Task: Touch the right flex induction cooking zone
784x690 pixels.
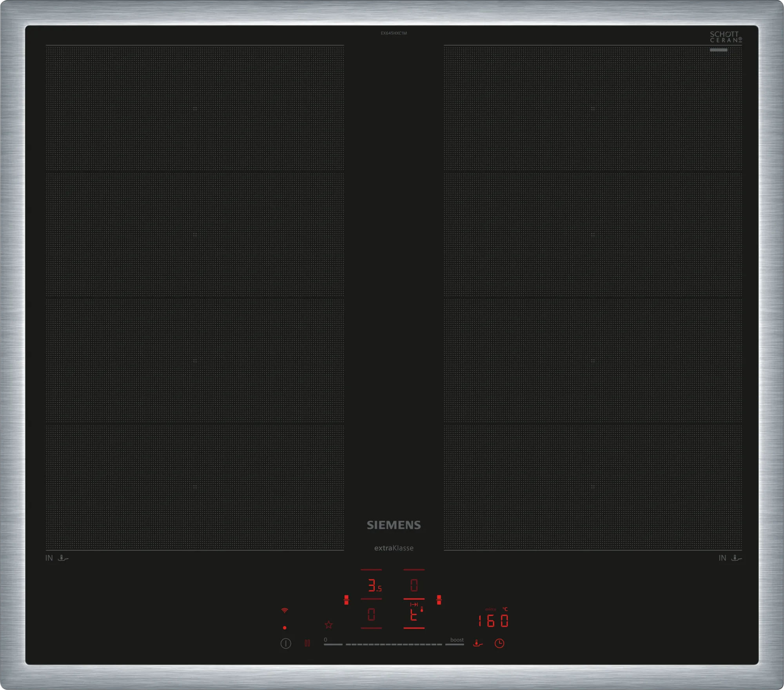Action: coord(593,297)
